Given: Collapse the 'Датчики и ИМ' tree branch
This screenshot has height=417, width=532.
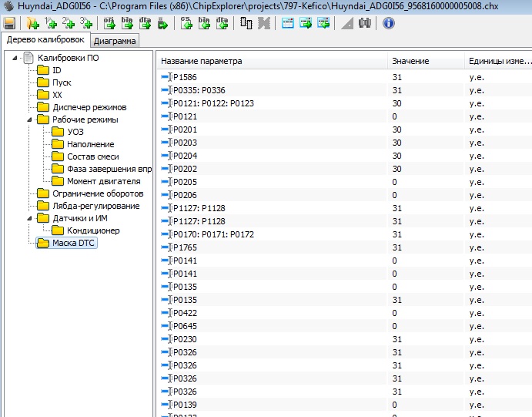Looking at the screenshot, I should pos(29,218).
